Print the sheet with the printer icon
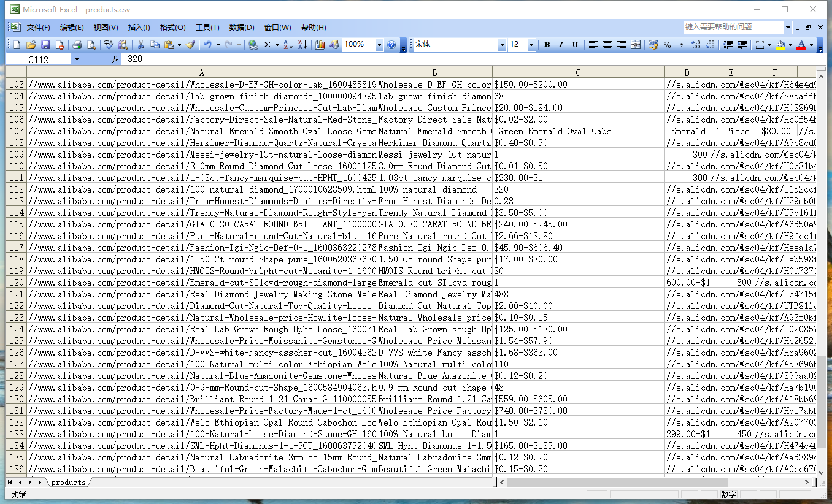The width and height of the screenshot is (832, 504). tap(77, 45)
